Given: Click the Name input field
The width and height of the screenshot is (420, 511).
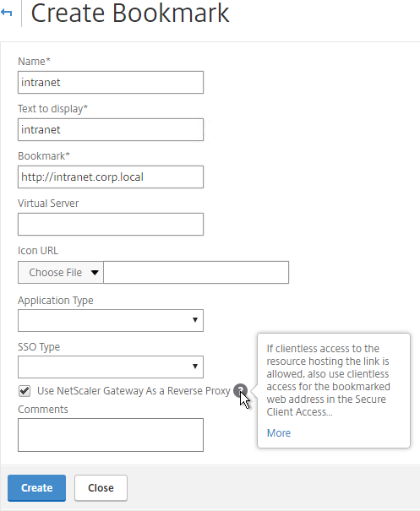Looking at the screenshot, I should 111,83.
